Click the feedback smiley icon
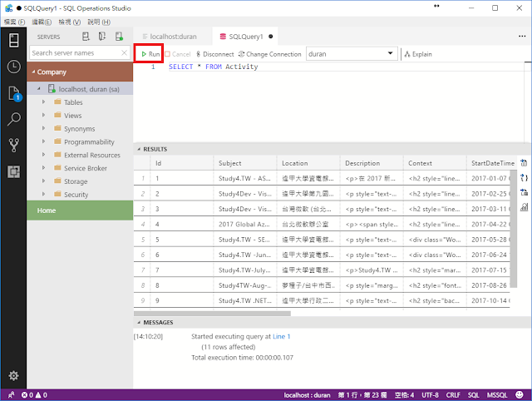The width and height of the screenshot is (532, 401). (519, 394)
